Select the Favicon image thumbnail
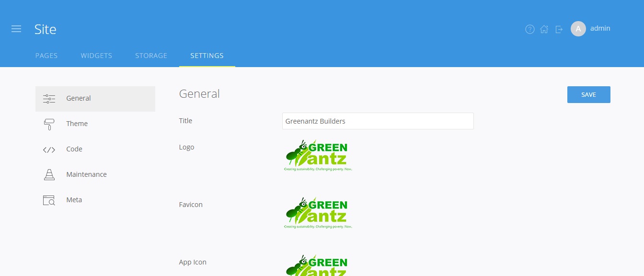Viewport: 644px width, 276px height. (x=318, y=213)
